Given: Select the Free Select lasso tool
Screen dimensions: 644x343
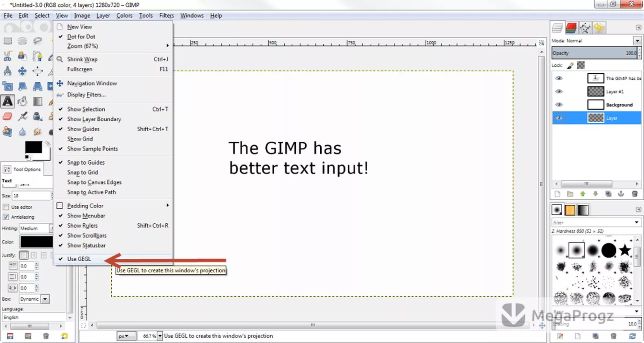Looking at the screenshot, I should pos(38,41).
